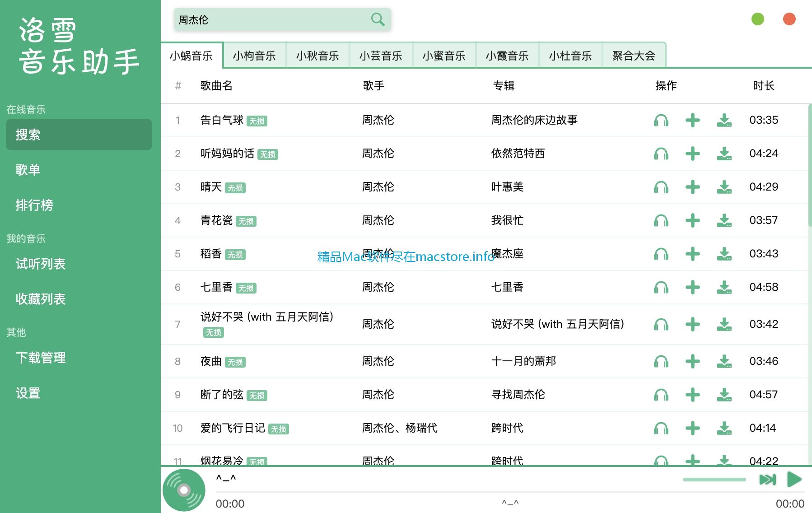
Task: Play 晴天 with the headphone icon
Action: pyautogui.click(x=661, y=187)
